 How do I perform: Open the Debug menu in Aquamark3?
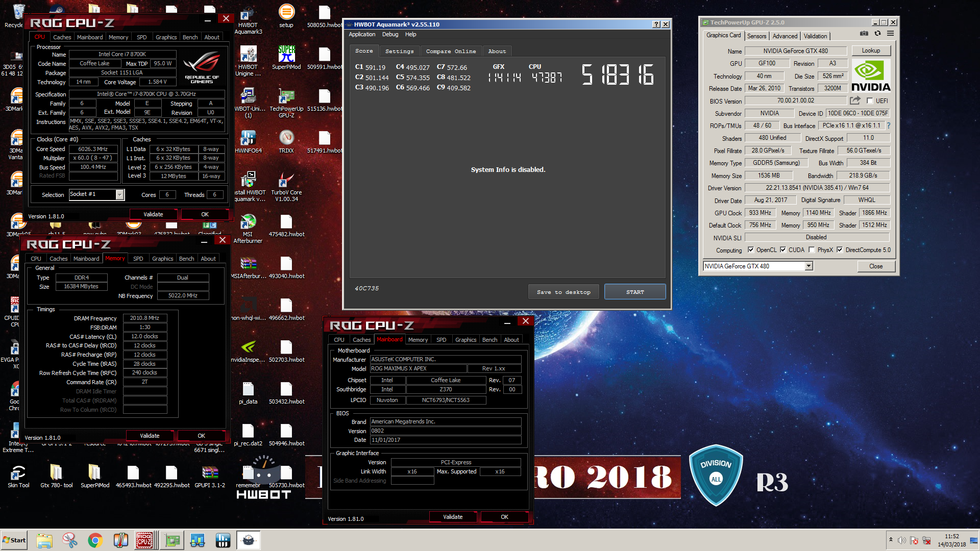coord(390,35)
